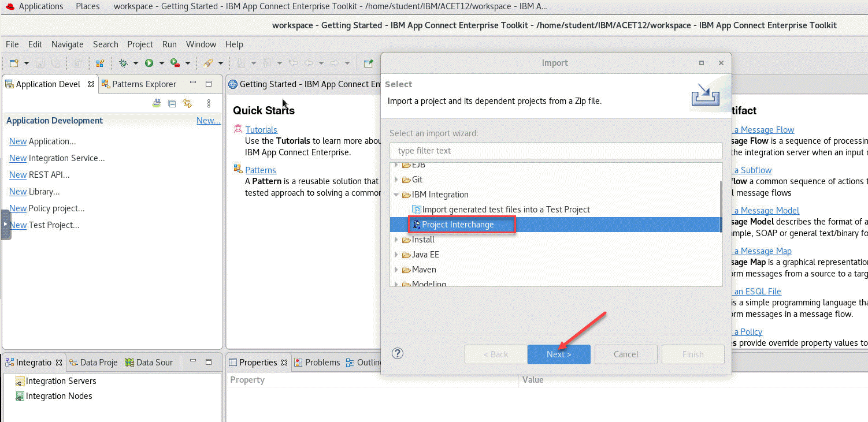
Task: Open the New REST API link
Action: (17, 175)
